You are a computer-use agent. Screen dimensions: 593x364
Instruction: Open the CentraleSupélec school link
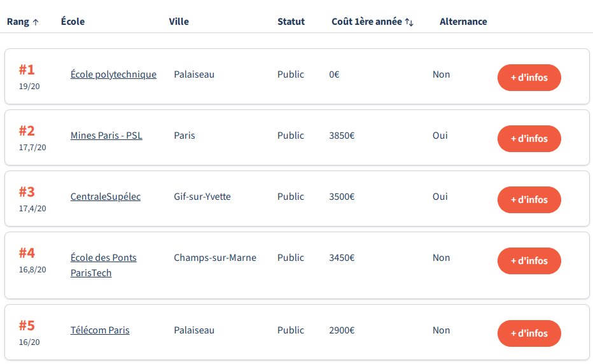tap(106, 197)
